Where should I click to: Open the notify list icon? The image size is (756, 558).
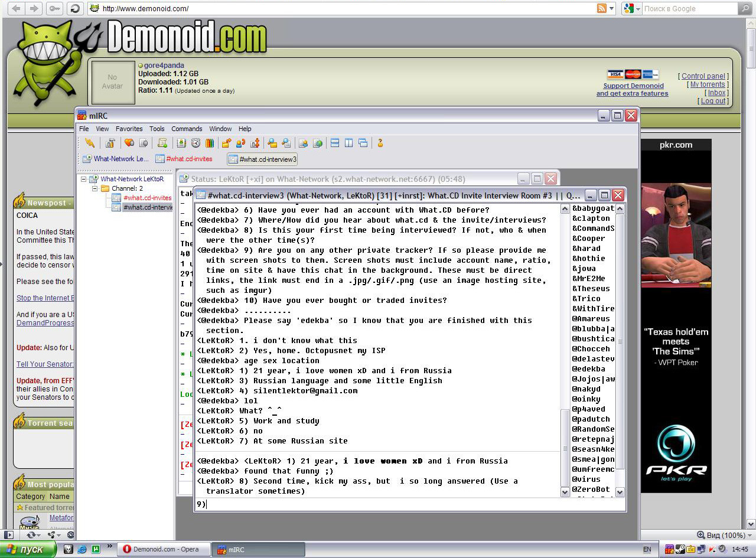303,143
